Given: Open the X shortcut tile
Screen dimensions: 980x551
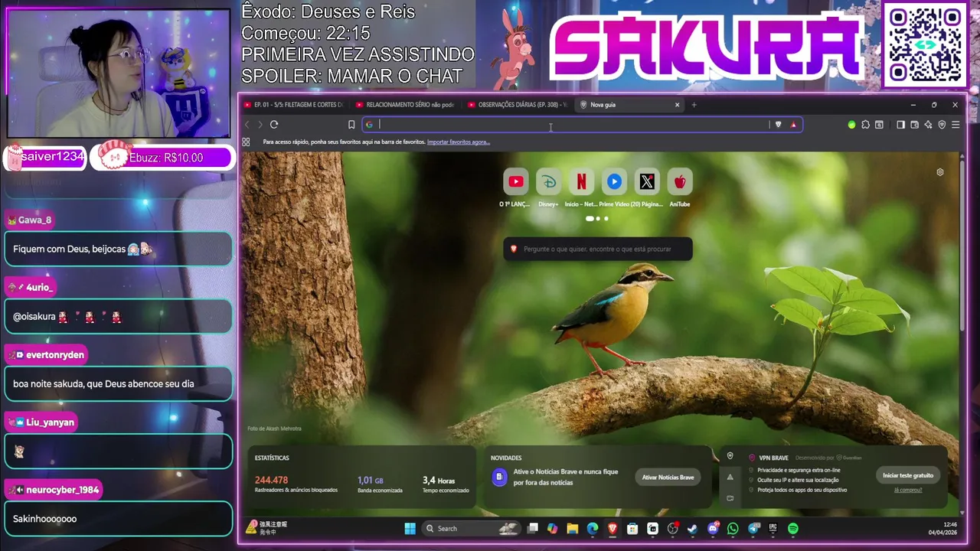Looking at the screenshot, I should (x=647, y=181).
